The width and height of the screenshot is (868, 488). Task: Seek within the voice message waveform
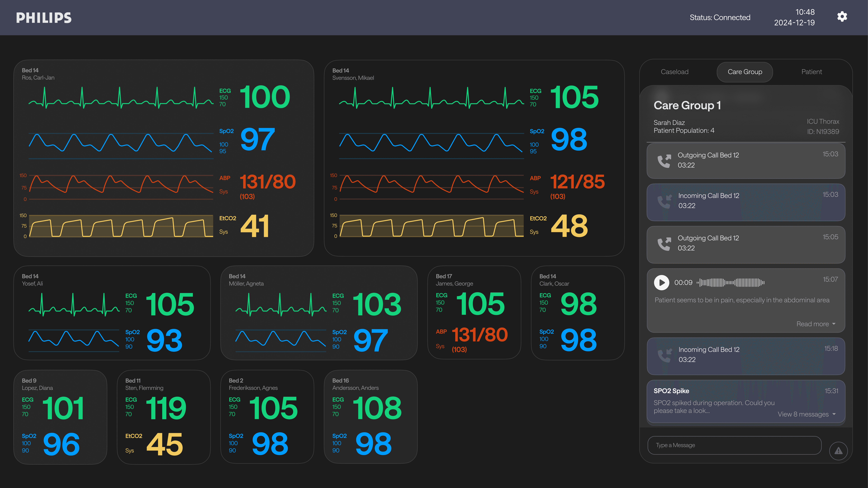731,283
